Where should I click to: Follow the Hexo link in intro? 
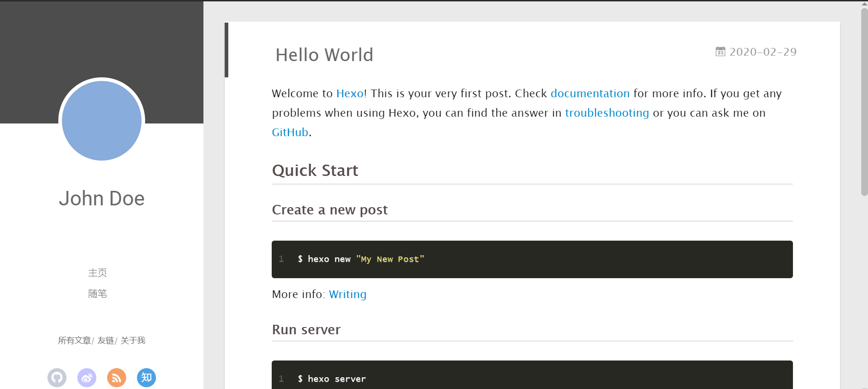click(x=349, y=94)
